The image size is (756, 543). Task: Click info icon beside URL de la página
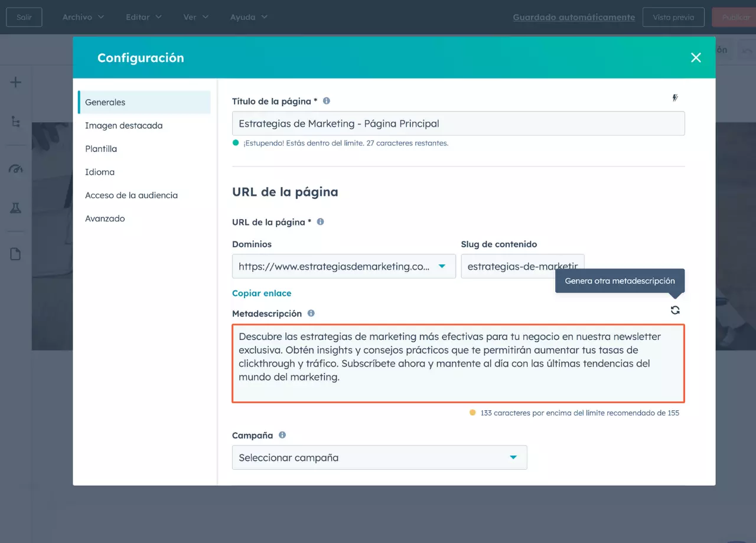tap(321, 222)
